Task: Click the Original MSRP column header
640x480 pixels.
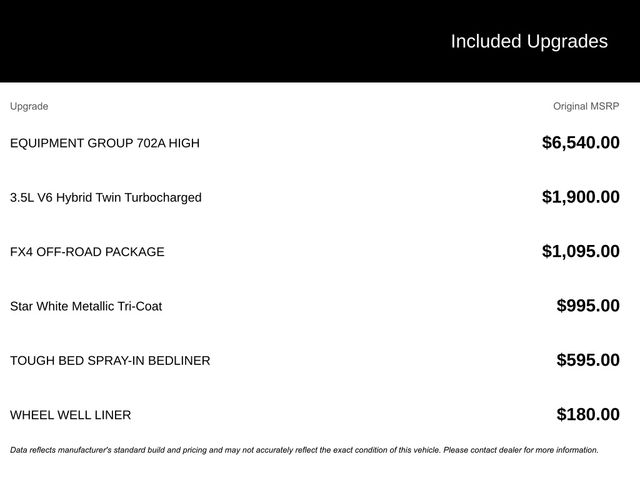Action: click(x=586, y=106)
